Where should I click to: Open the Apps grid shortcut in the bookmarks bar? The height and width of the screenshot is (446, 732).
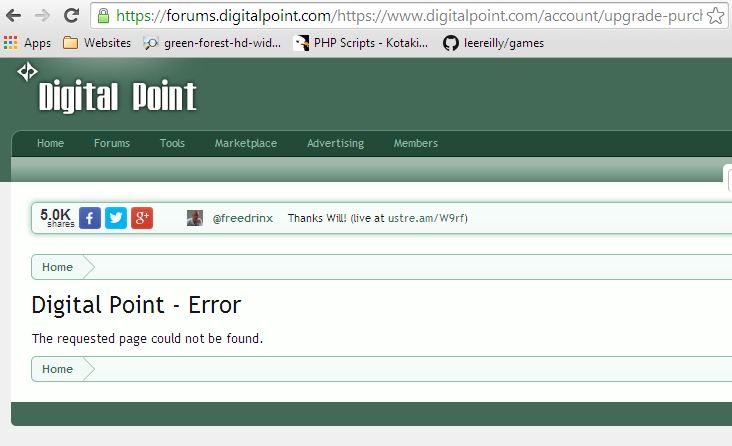click(x=27, y=43)
